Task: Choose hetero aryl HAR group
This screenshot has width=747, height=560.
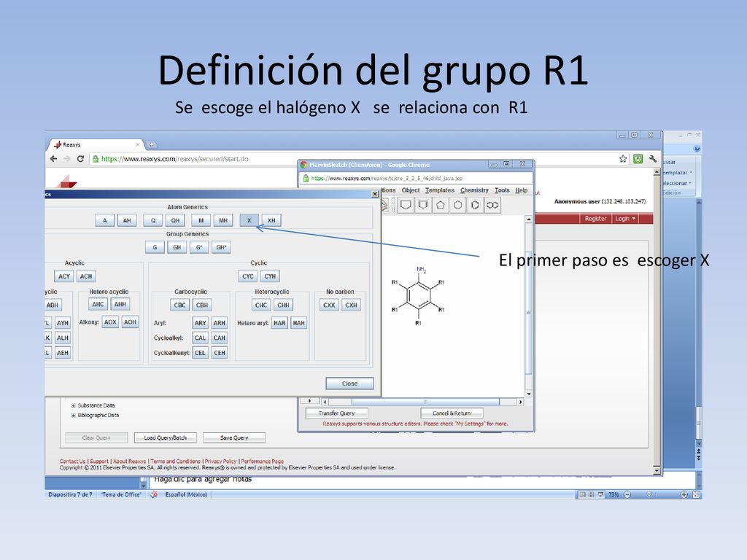Action: tap(279, 323)
